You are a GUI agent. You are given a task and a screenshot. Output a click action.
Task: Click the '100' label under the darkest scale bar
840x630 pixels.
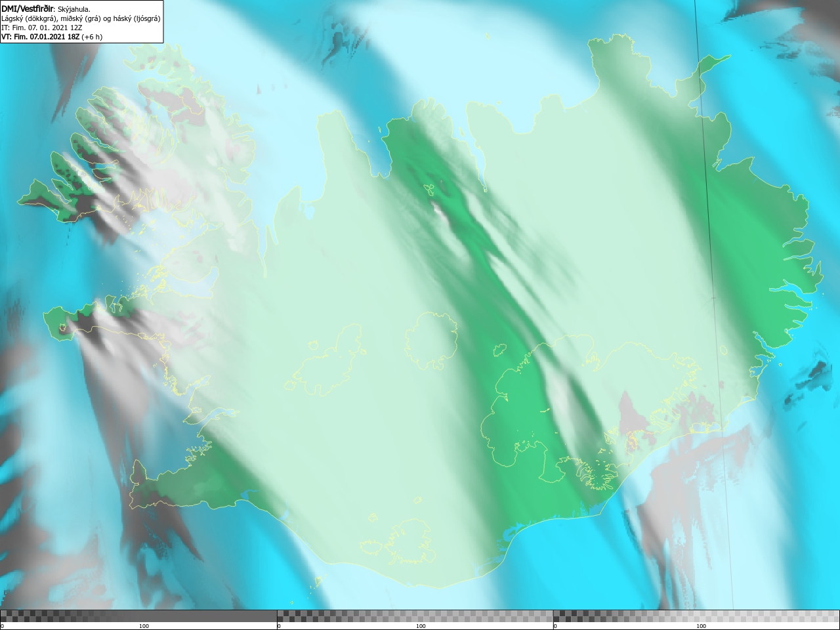pos(144,626)
